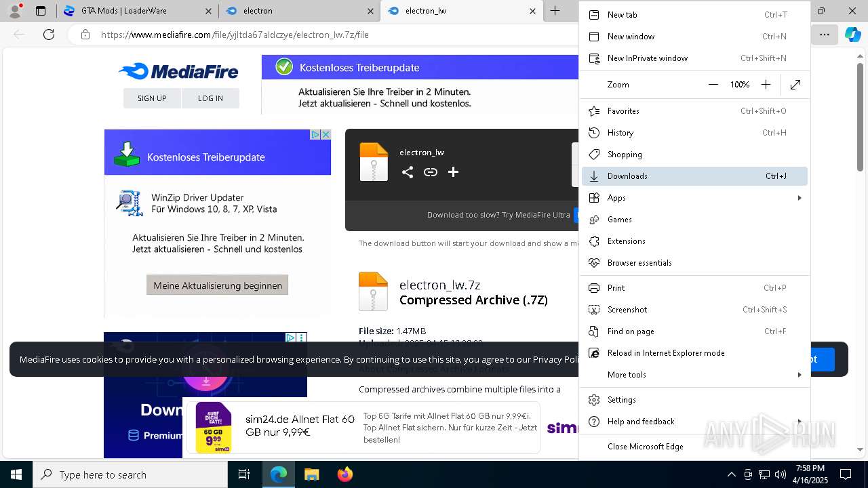Enter full screen zoom icon
The width and height of the screenshot is (868, 488).
pyautogui.click(x=795, y=85)
